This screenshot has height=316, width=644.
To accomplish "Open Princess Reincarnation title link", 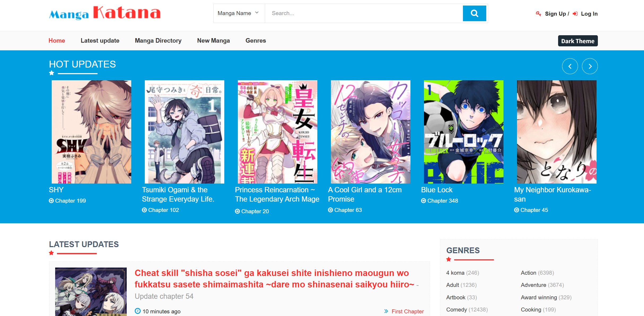I will (277, 194).
